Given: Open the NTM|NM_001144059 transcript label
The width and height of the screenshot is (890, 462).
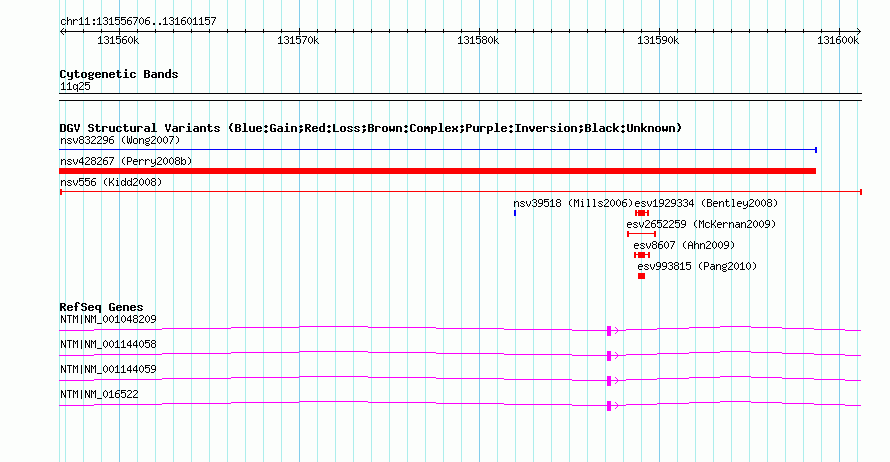Looking at the screenshot, I should click(x=108, y=369).
